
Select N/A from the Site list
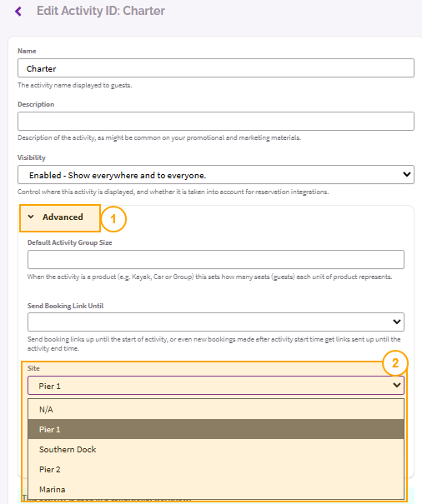pyautogui.click(x=216, y=409)
